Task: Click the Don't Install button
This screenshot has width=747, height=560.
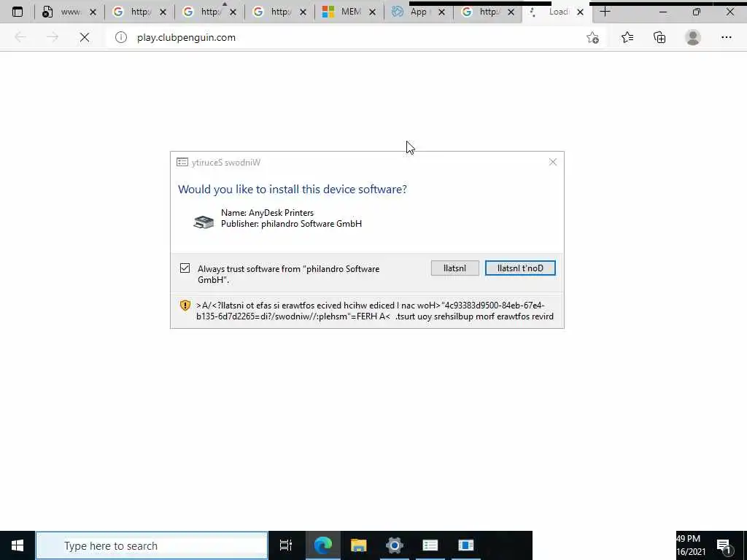Action: pos(520,268)
